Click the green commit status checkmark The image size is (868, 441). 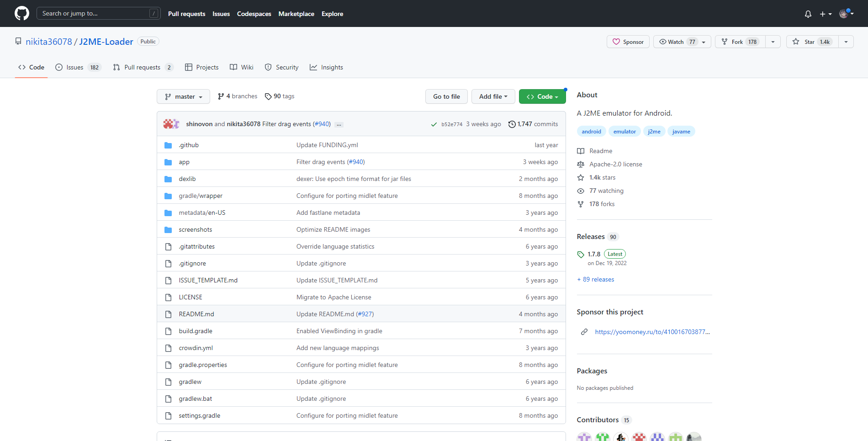434,124
